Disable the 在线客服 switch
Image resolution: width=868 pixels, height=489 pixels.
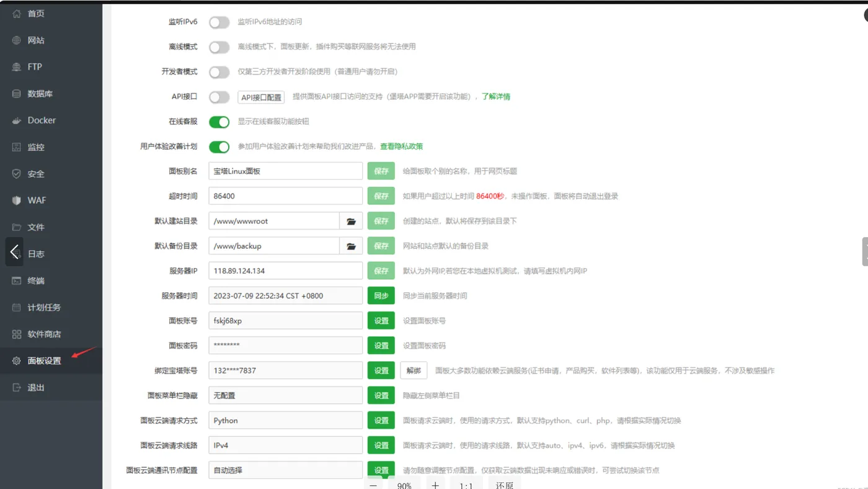click(x=219, y=122)
